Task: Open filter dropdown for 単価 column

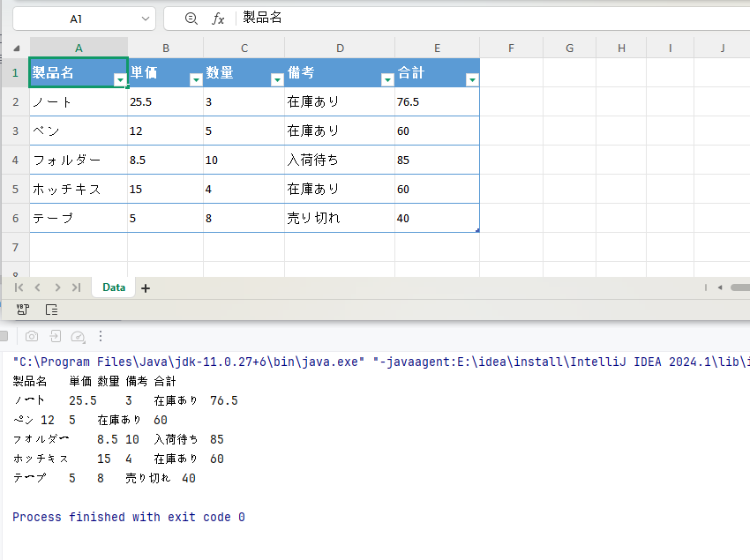Action: (196, 80)
